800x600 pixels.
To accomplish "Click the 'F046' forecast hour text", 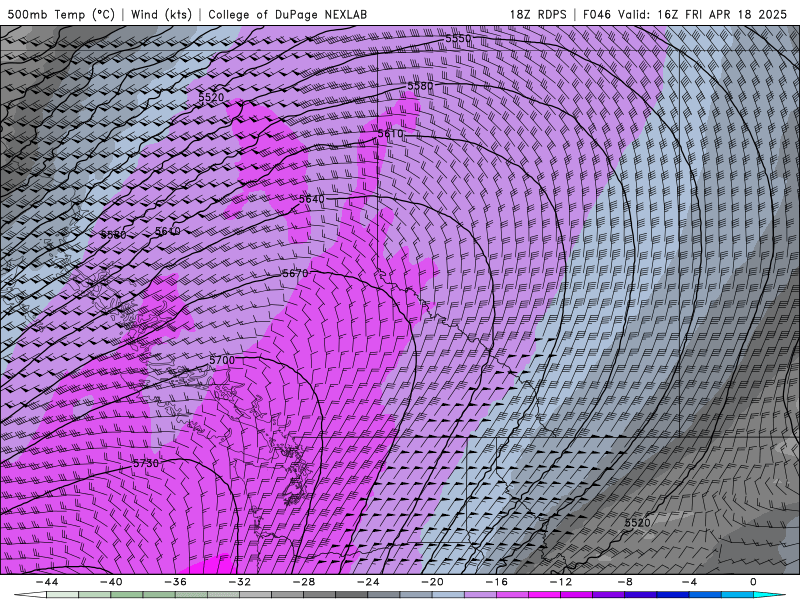I will [596, 14].
